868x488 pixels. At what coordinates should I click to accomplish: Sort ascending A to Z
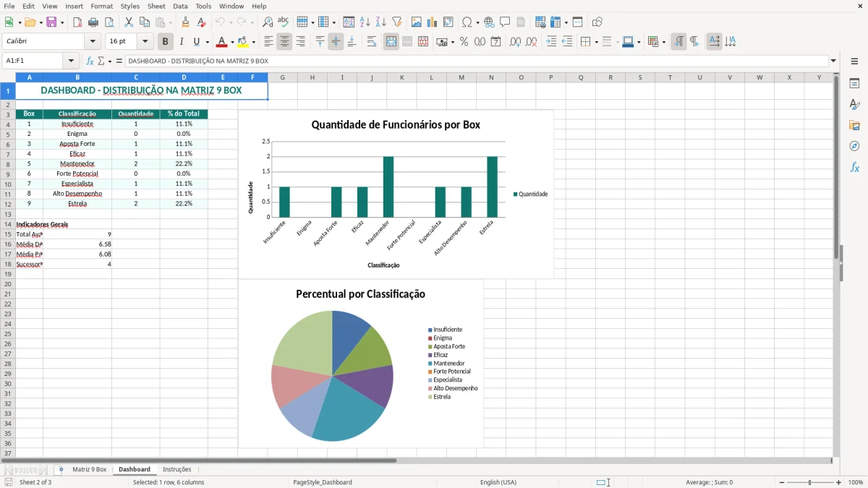point(365,22)
